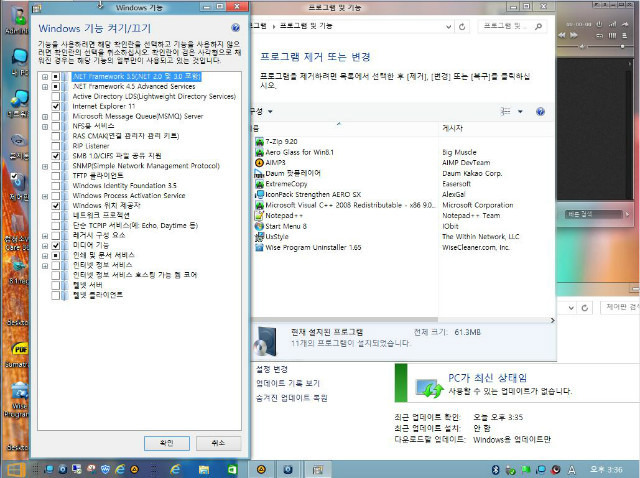Click the search magnifier in Programs and Features
Screen dimensions: 640x478
pos(538,26)
